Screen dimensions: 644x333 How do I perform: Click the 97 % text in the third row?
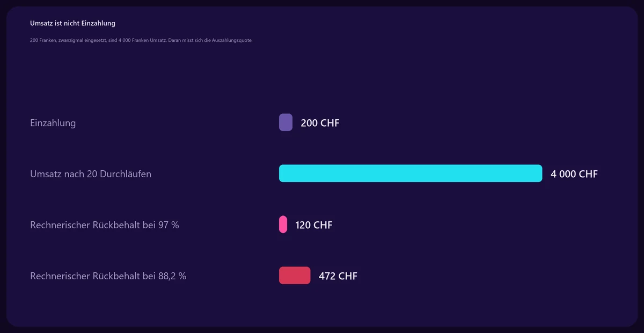tap(169, 225)
